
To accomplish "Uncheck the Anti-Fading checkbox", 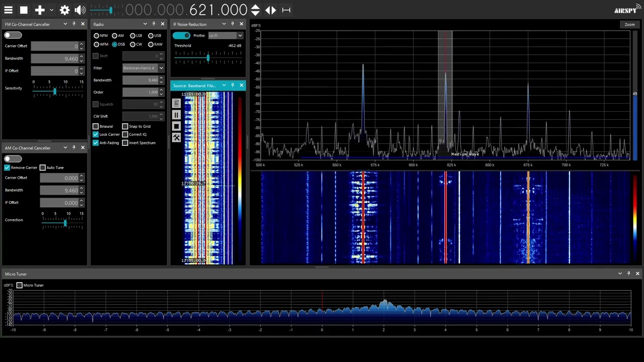I will [x=96, y=143].
